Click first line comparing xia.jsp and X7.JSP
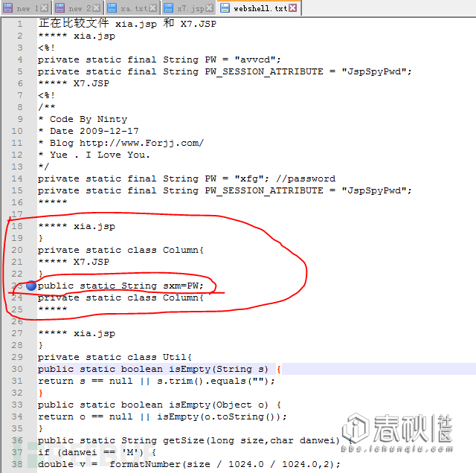This screenshot has width=476, height=473. 127,23
